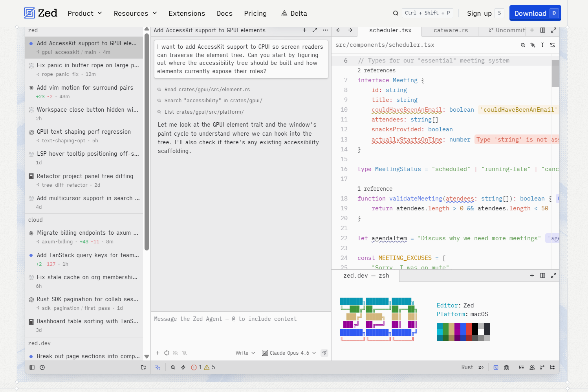
Task: Open project search in status bar
Action: [x=173, y=368]
